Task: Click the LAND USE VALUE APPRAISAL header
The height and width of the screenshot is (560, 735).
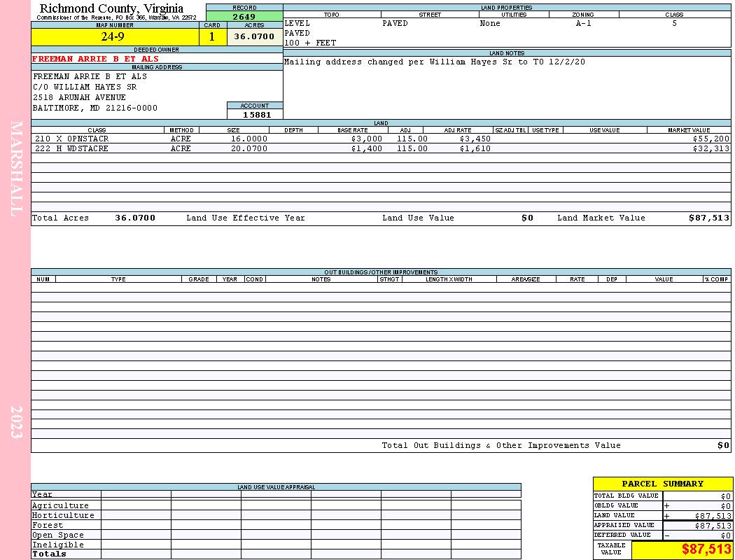Action: point(276,487)
